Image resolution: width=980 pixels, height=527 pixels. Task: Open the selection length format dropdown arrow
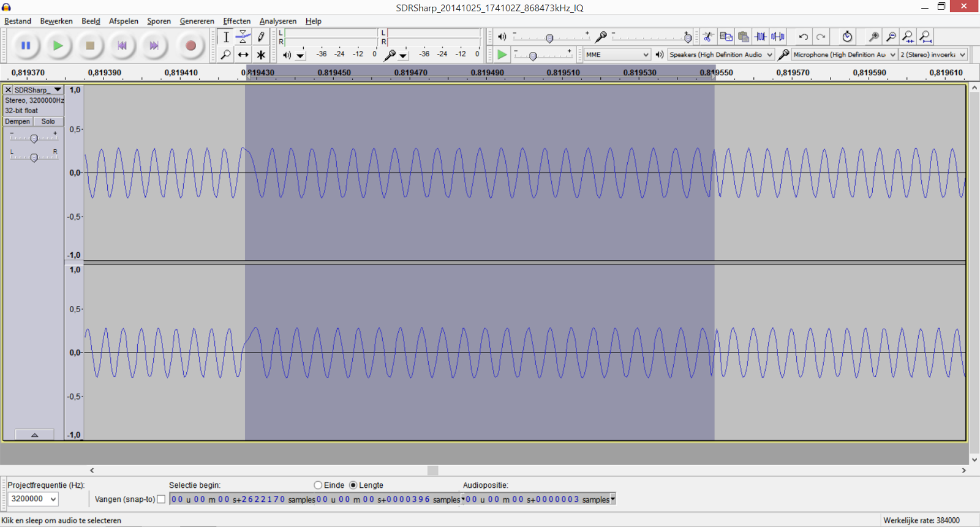coord(462,499)
